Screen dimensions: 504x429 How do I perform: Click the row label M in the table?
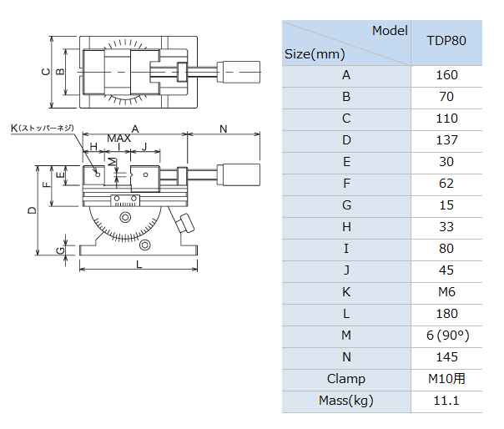coord(346,336)
